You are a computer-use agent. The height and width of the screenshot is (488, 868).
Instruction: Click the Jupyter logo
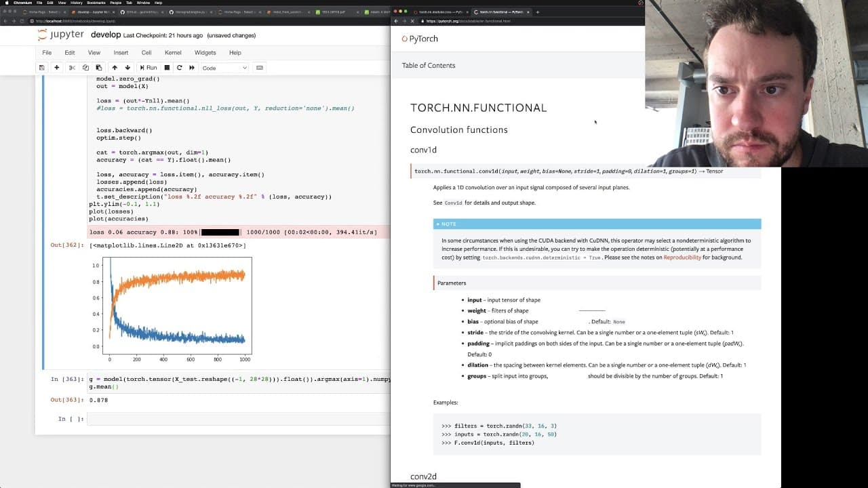[61, 35]
